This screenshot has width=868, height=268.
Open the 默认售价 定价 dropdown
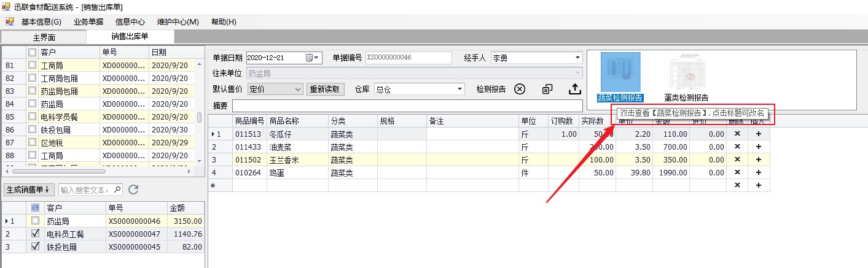coord(298,89)
